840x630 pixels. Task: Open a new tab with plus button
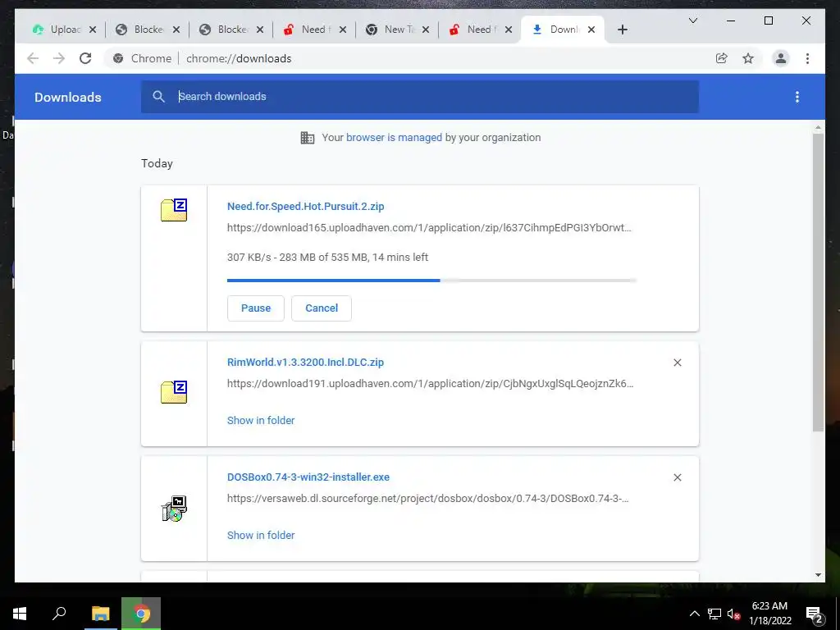622,30
